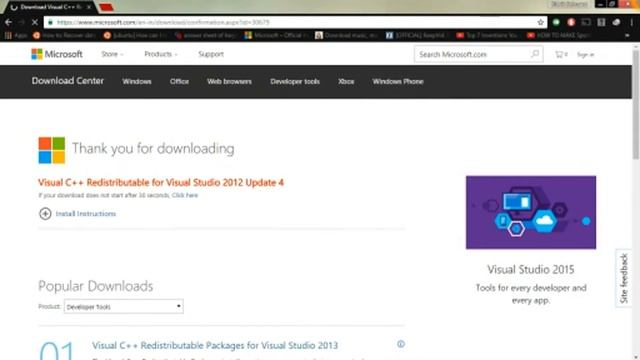The image size is (640, 360).
Task: Click the Visual Studio 2015 heading
Action: (531, 269)
